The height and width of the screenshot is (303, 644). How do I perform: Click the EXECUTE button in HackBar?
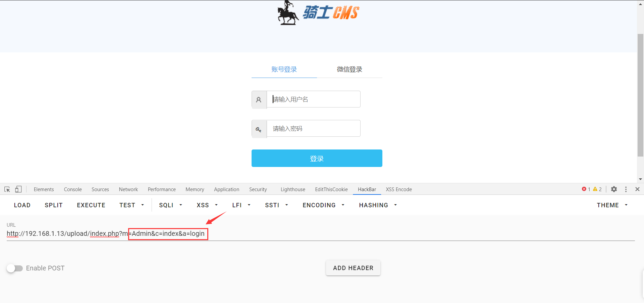91,205
